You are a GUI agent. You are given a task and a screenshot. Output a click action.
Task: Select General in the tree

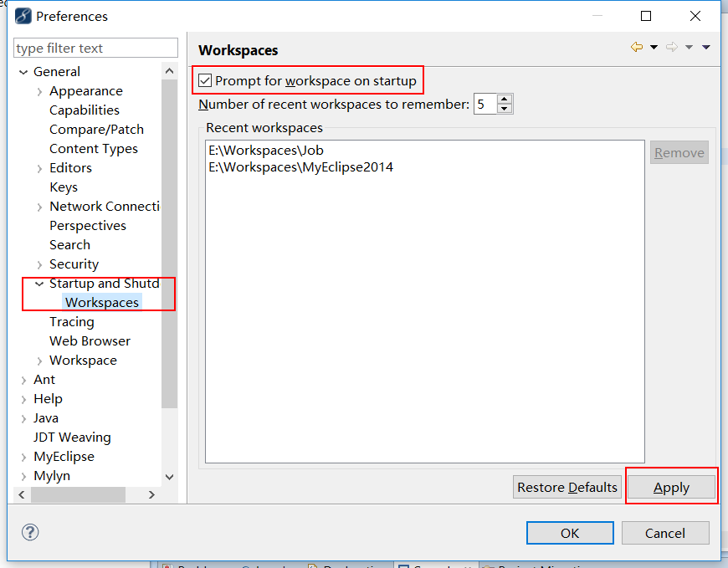[x=57, y=71]
